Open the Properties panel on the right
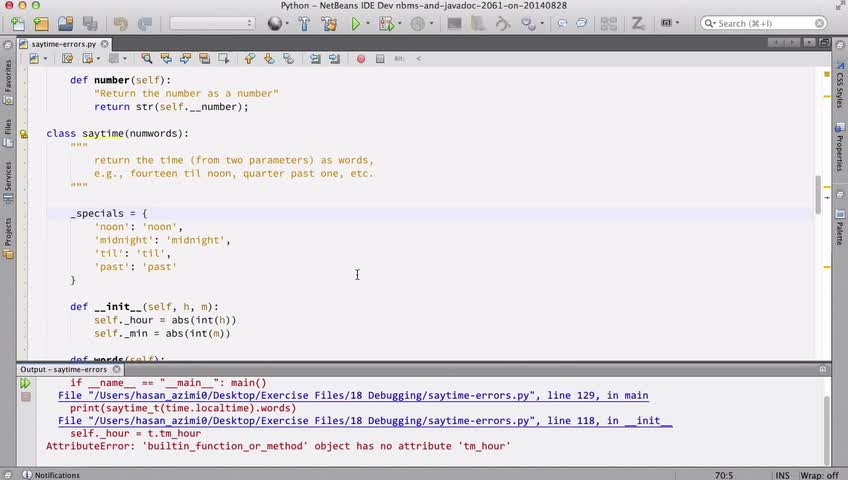The image size is (848, 480). (839, 147)
